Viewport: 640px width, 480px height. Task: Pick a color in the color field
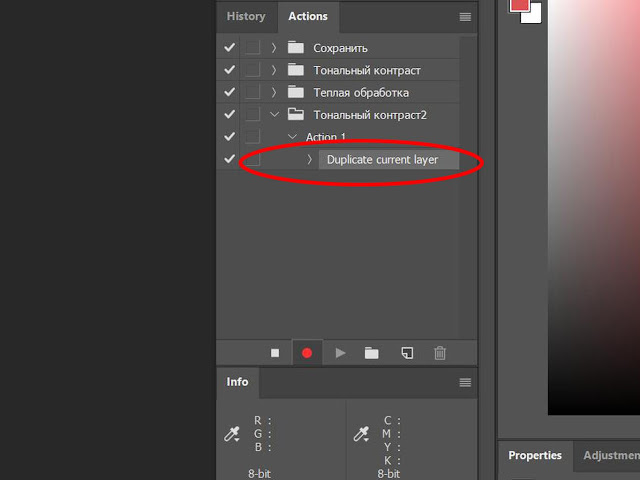coord(594,207)
